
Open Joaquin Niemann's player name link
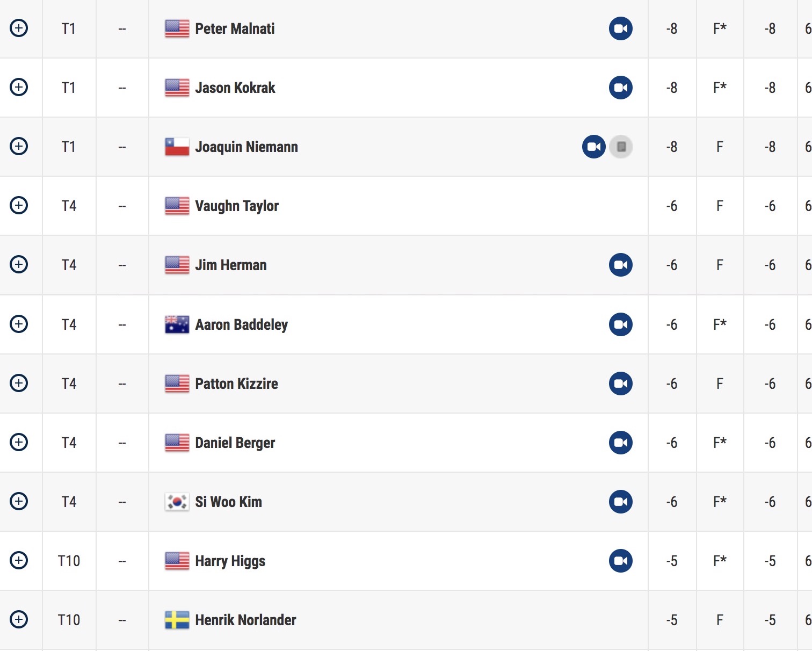(x=247, y=147)
